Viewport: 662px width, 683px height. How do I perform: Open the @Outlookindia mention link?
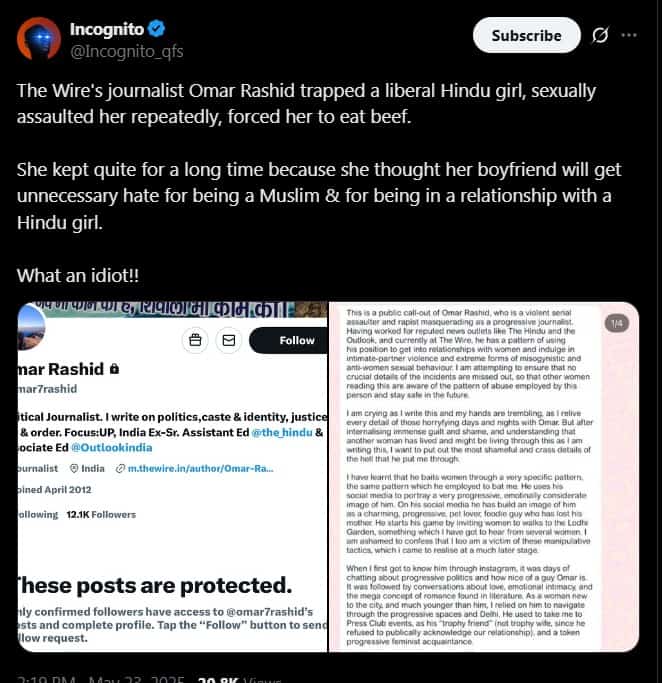[x=111, y=448]
